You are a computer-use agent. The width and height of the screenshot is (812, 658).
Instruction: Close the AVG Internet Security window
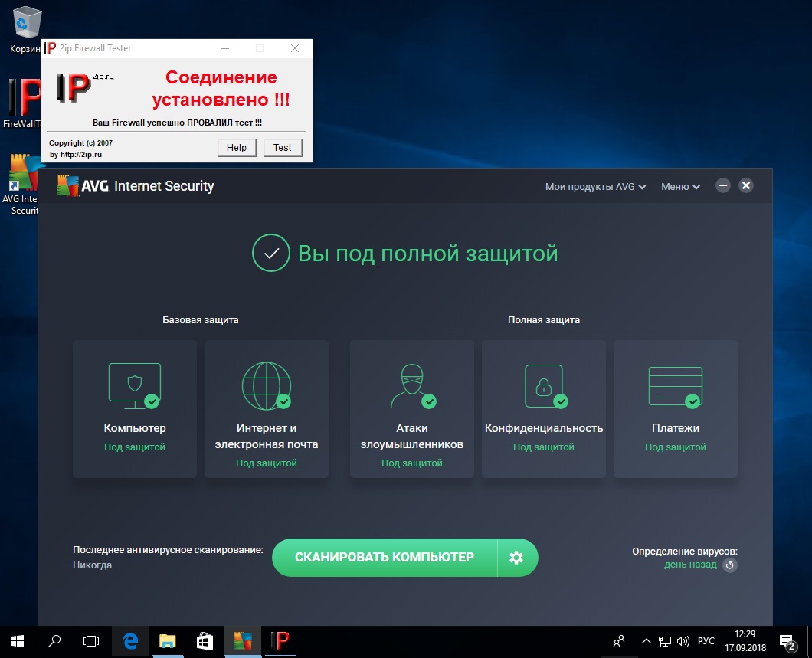click(746, 185)
